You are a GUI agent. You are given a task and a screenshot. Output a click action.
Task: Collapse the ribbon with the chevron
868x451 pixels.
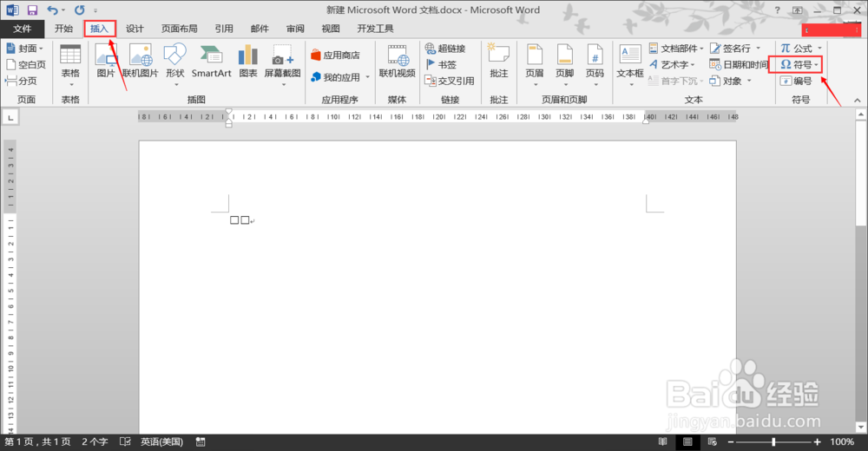tap(857, 100)
